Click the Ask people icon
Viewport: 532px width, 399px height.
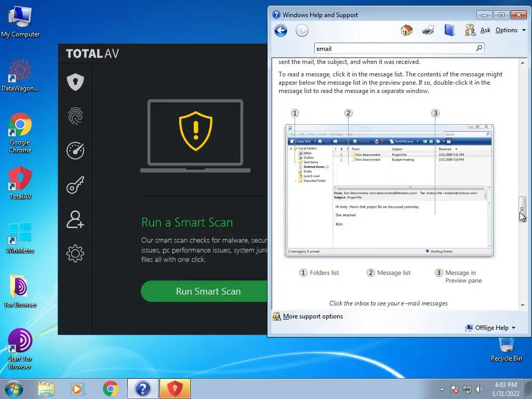coord(470,30)
